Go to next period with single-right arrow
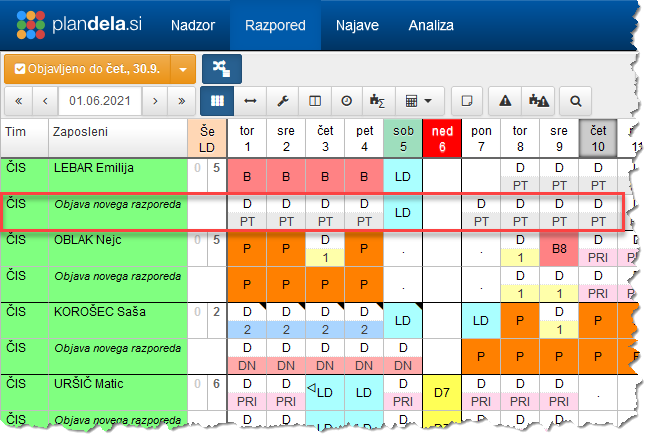Screen dimensions: 650x440 coord(155,101)
